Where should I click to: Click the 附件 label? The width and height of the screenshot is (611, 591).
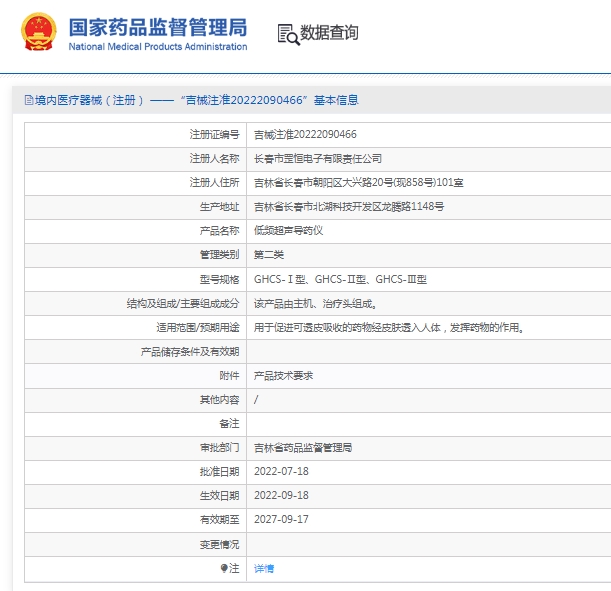[x=229, y=376]
